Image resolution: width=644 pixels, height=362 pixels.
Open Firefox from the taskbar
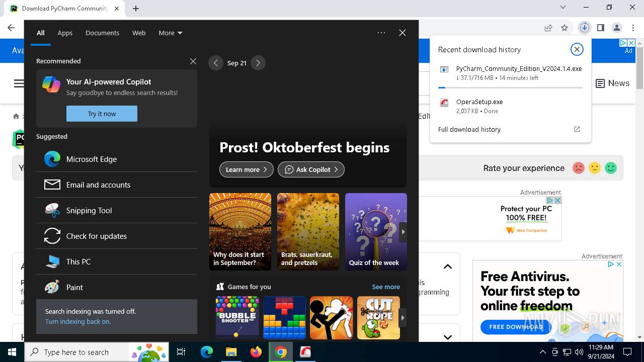[256, 352]
